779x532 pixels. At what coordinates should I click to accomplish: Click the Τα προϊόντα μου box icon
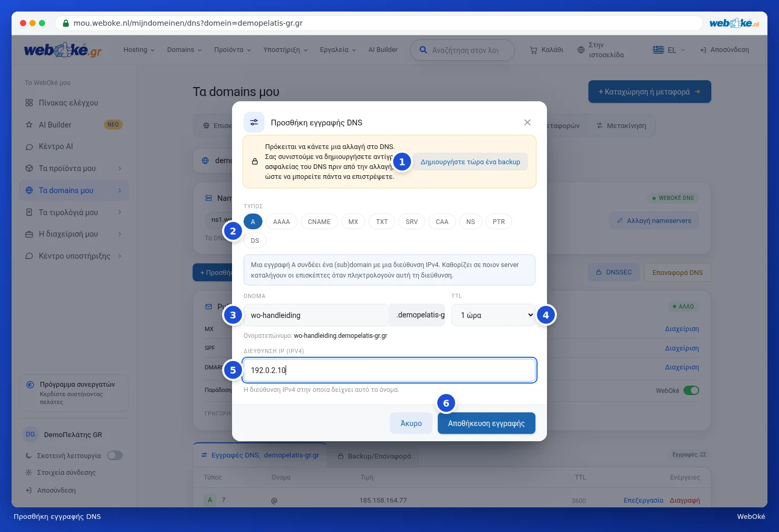[x=29, y=168]
